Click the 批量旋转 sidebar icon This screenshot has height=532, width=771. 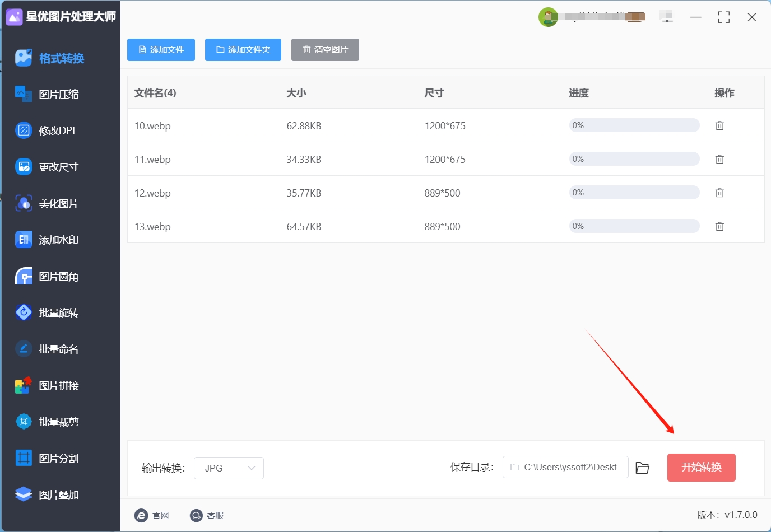point(24,312)
